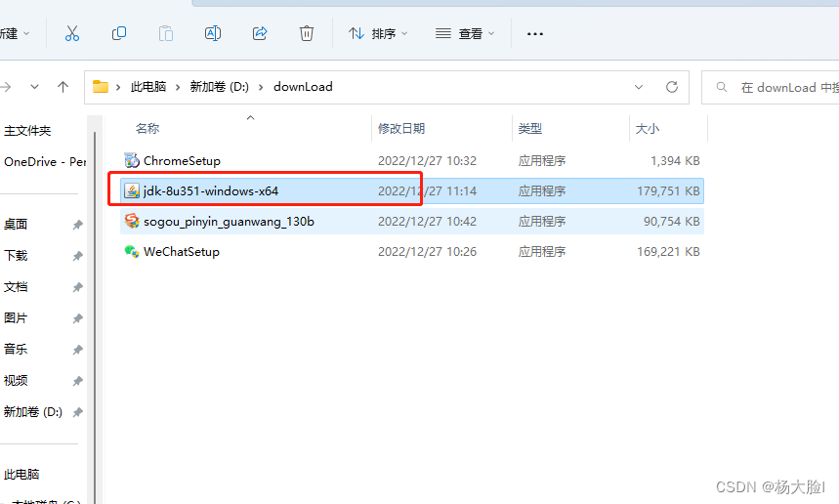Click the Rename icon in toolbar

(x=213, y=34)
